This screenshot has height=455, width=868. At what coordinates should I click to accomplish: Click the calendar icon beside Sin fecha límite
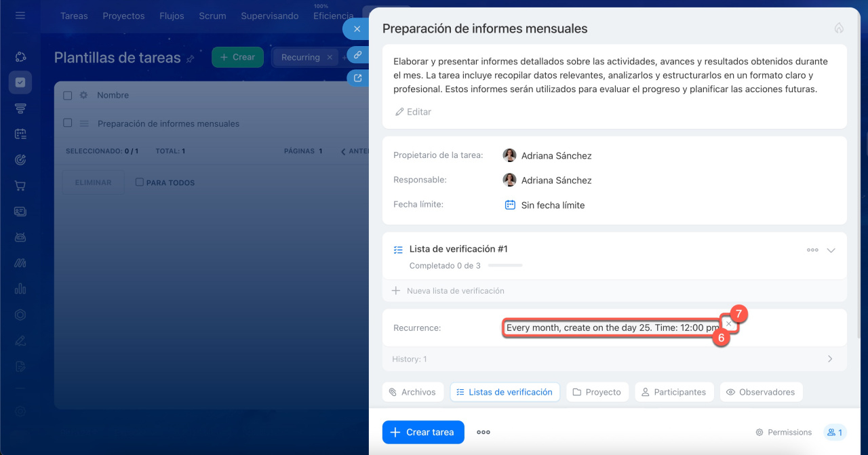pyautogui.click(x=510, y=205)
